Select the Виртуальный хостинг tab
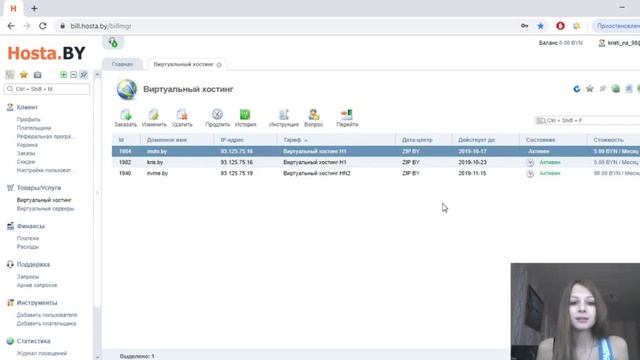This screenshot has width=640, height=360. pyautogui.click(x=183, y=64)
